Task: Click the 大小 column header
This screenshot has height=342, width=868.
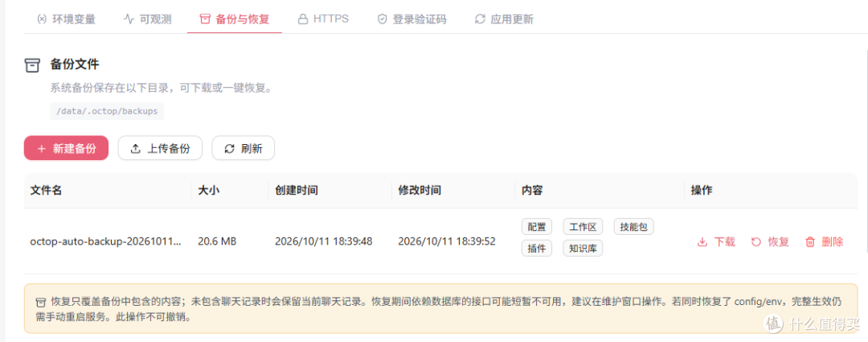Action: click(209, 191)
